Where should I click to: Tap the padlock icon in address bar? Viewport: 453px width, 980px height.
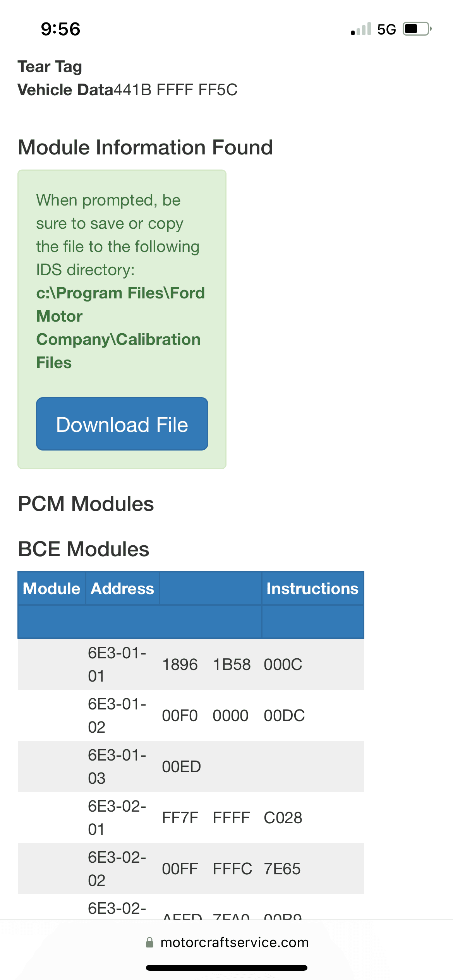149,942
